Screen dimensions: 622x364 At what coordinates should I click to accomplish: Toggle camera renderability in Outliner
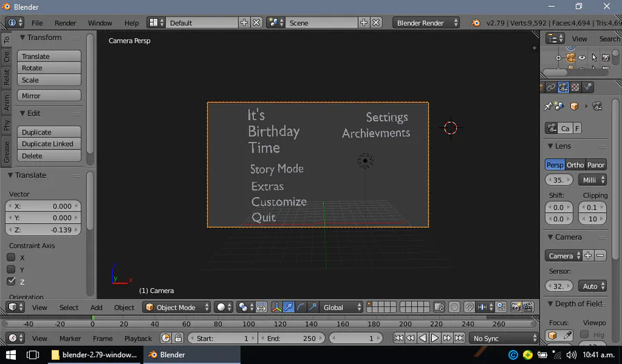click(x=605, y=57)
